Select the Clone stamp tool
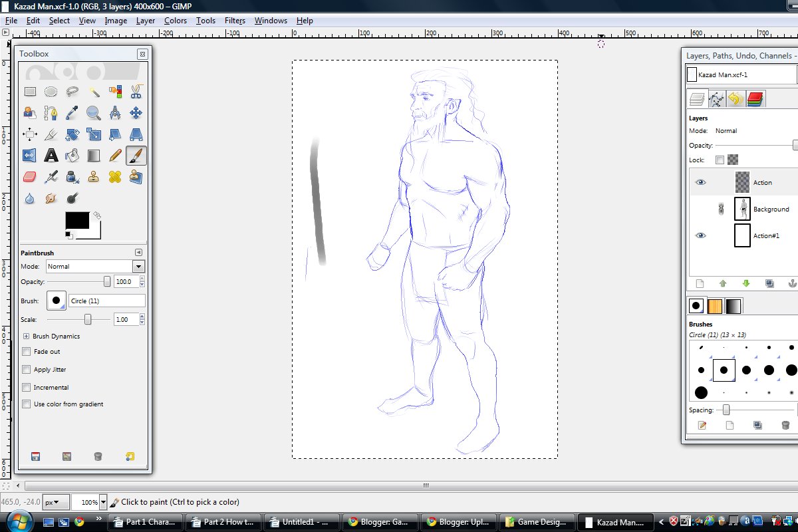This screenshot has height=532, width=798. tap(94, 177)
